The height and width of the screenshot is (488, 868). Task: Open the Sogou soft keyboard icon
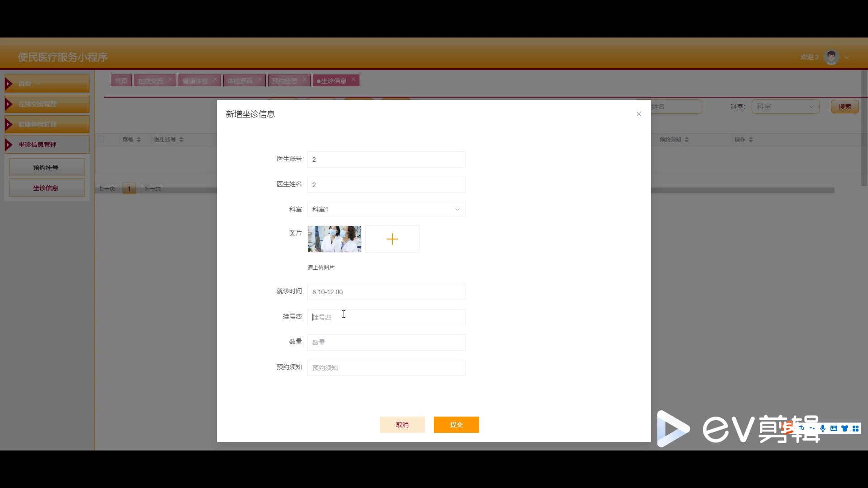point(834,428)
